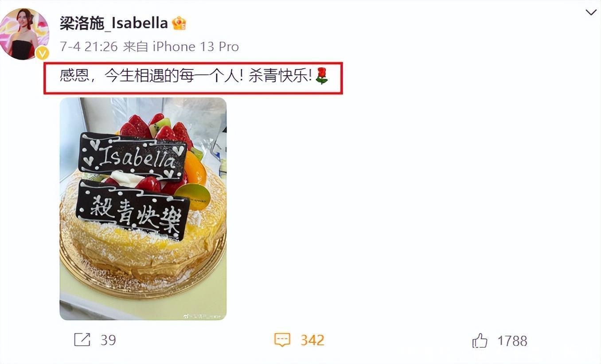Viewport: 601px width, 364px height.
Task: Click the Isabella chocolate plaque in photo
Action: (x=133, y=156)
